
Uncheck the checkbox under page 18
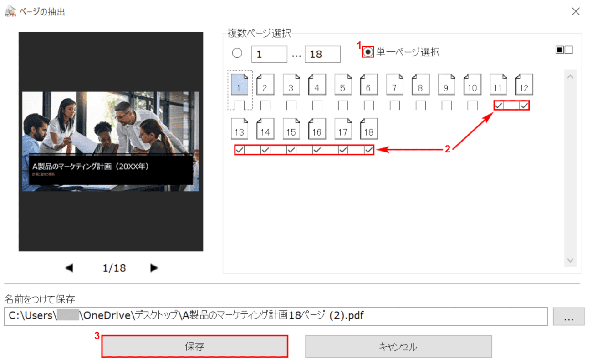369,150
